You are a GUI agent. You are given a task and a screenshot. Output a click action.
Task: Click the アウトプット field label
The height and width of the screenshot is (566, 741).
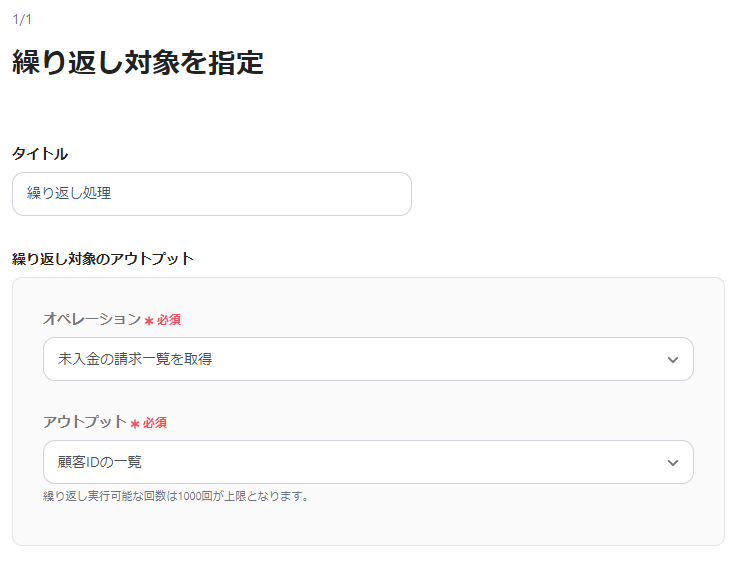point(85,422)
